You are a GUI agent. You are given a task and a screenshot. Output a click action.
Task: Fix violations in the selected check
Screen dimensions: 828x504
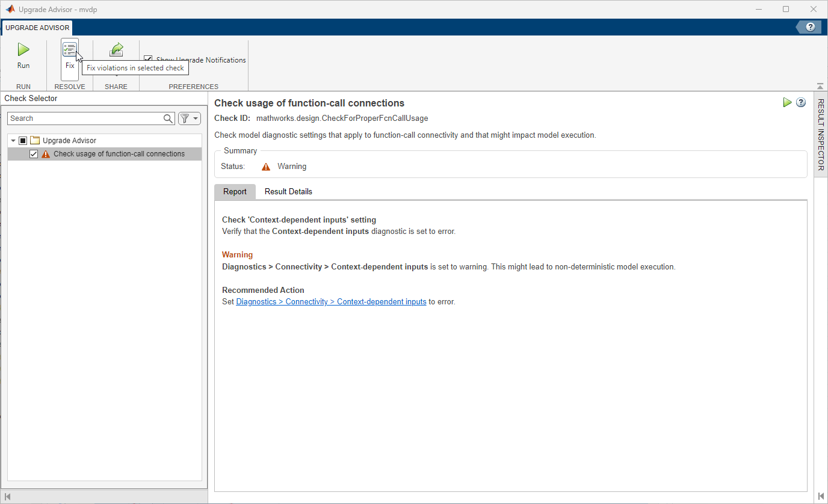click(x=69, y=55)
